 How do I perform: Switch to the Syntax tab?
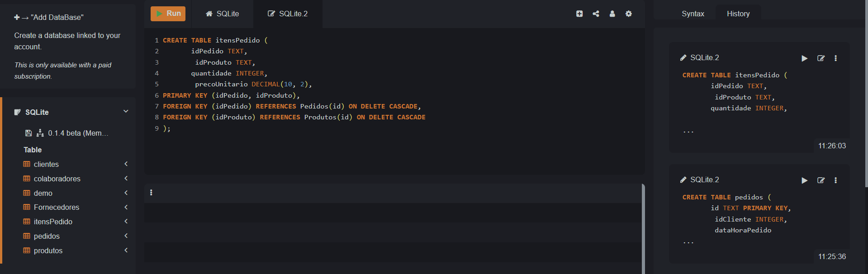tap(693, 14)
